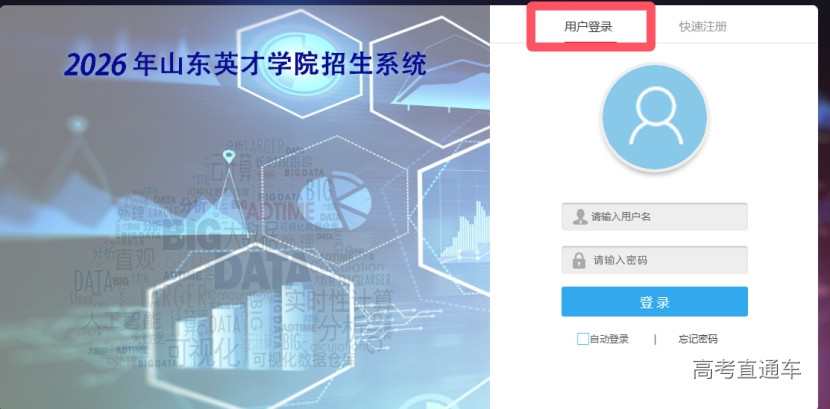Click the round user avatar icon
Image resolution: width=830 pixels, height=409 pixels.
click(655, 117)
